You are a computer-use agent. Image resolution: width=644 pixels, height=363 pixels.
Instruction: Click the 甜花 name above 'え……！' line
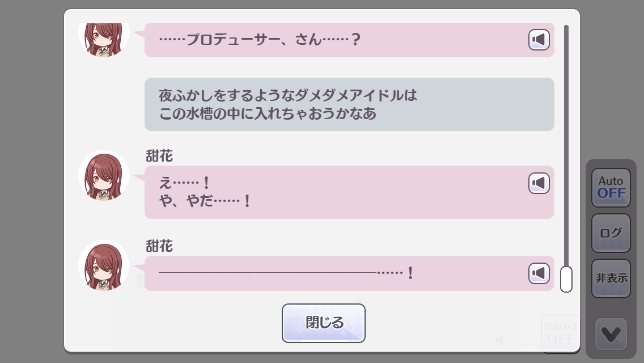[x=159, y=157]
